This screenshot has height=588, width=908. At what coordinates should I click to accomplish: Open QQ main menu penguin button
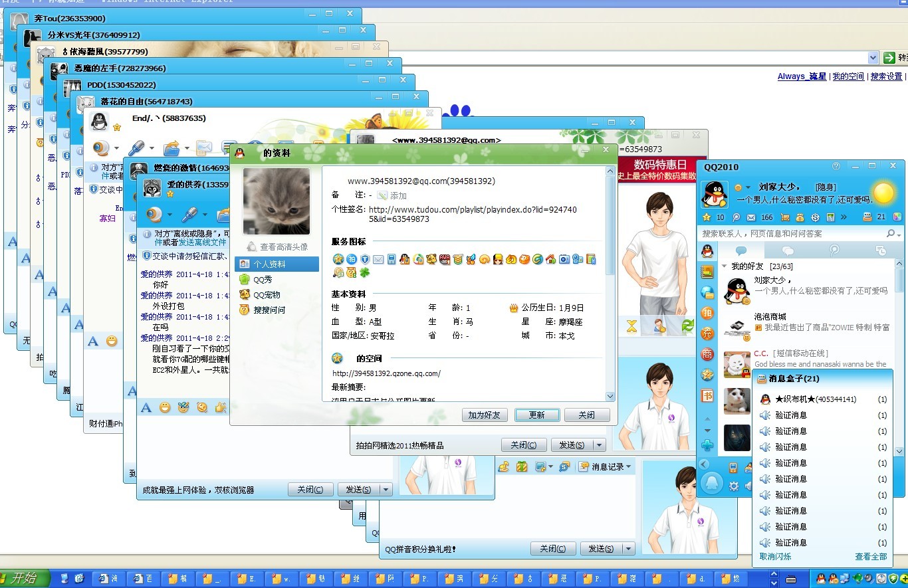click(x=712, y=482)
